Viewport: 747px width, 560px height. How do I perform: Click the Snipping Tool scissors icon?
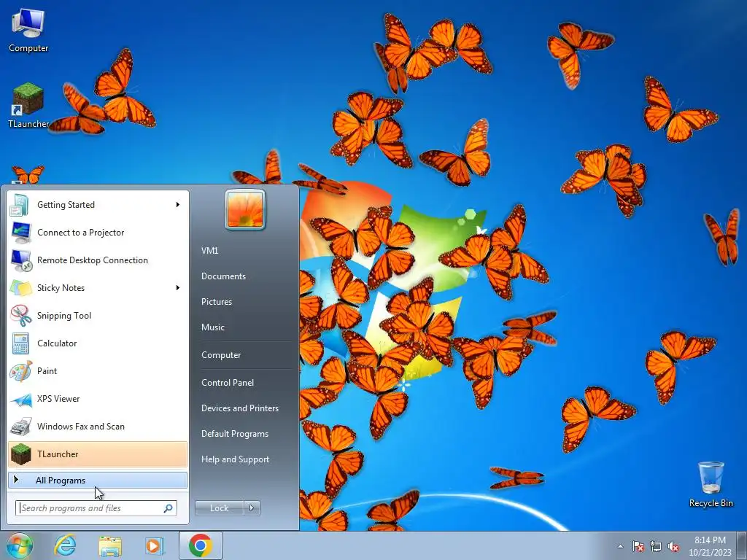[20, 315]
